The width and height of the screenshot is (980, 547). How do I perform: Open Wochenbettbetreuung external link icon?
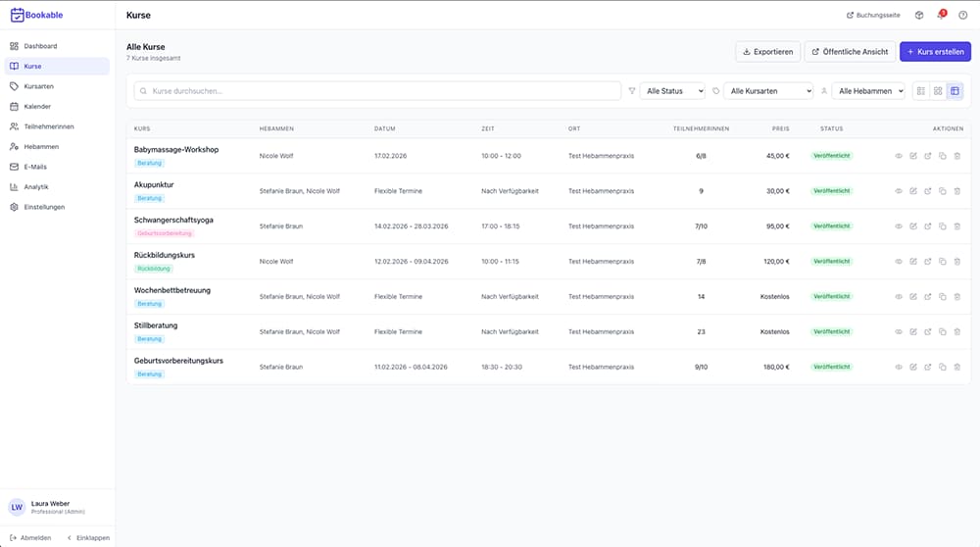(927, 296)
